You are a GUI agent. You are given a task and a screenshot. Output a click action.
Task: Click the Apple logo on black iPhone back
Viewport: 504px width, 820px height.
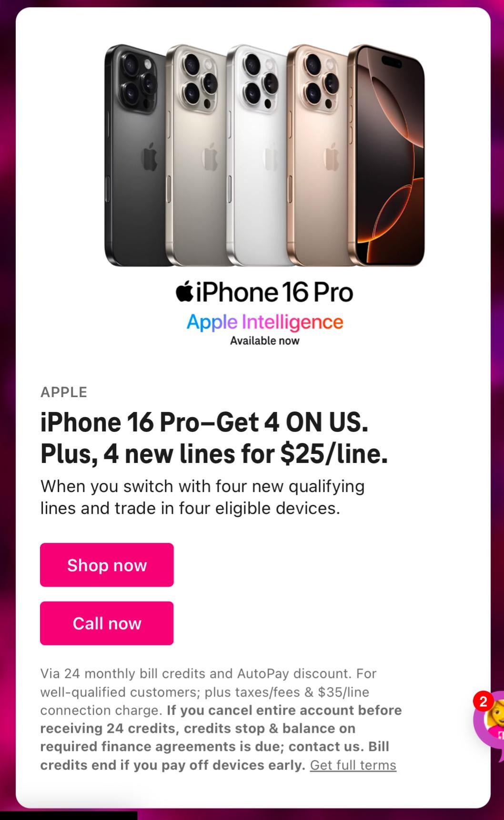pyautogui.click(x=149, y=156)
